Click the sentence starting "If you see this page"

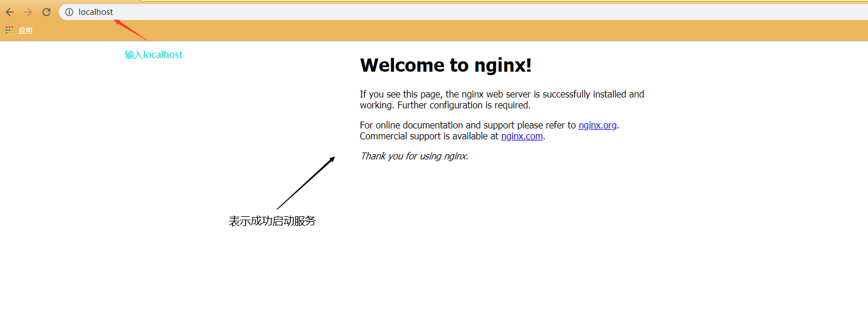tap(502, 100)
